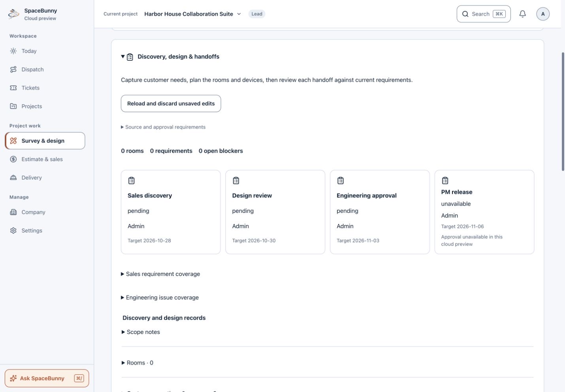Screen dimensions: 565x392
Task: Click the Projects folder icon
Action: 13,106
